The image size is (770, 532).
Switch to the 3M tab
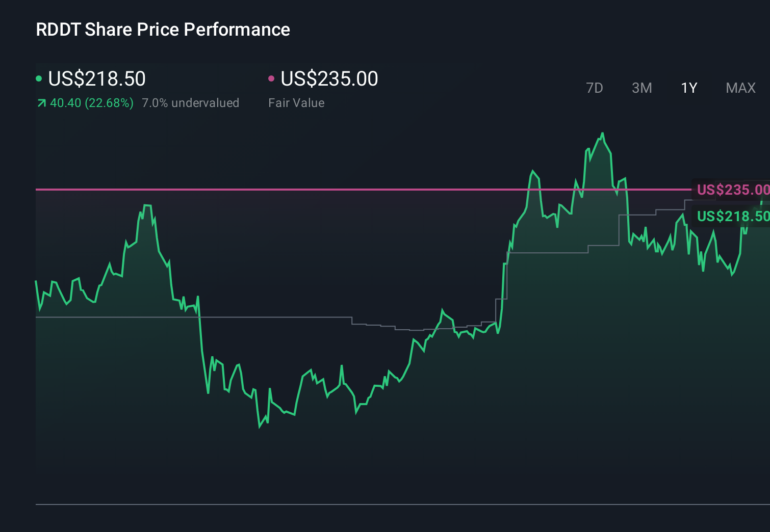(641, 88)
